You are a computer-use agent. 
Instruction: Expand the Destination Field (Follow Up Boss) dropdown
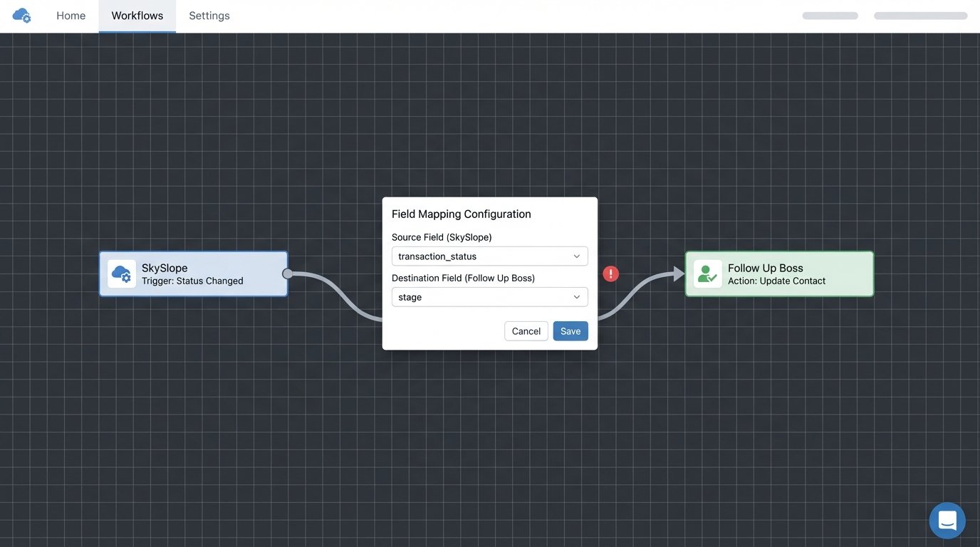pos(489,297)
